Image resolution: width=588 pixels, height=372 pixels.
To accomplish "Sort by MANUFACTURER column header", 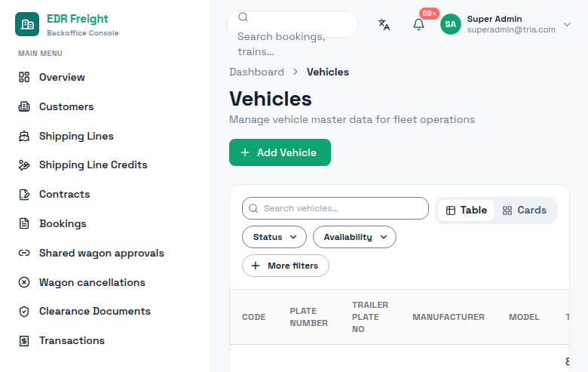I will [x=448, y=317].
